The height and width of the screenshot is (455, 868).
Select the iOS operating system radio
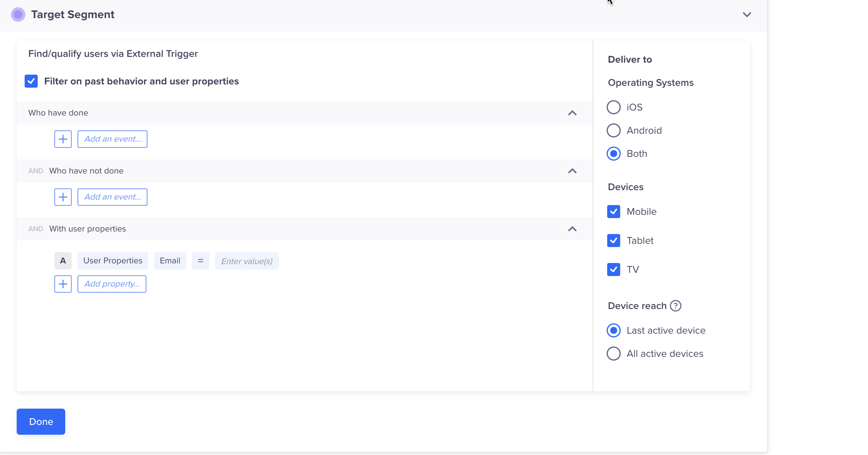(614, 107)
